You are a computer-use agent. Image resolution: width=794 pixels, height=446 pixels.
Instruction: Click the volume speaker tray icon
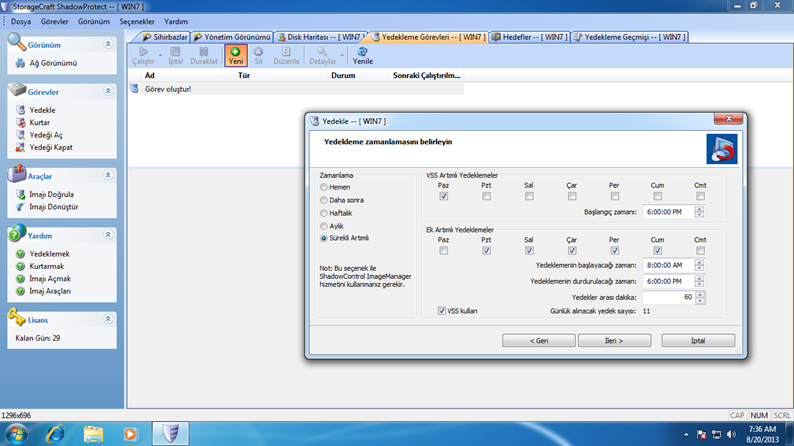pos(731,434)
